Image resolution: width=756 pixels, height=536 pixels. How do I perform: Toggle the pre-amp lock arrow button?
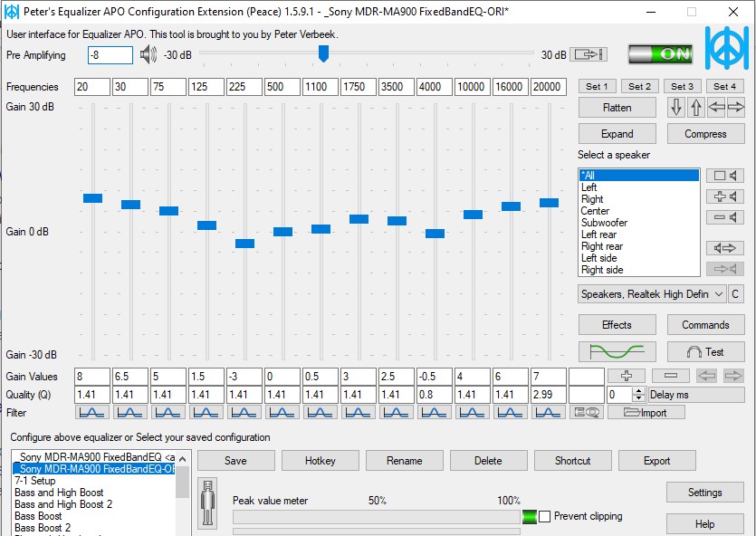[x=589, y=54]
